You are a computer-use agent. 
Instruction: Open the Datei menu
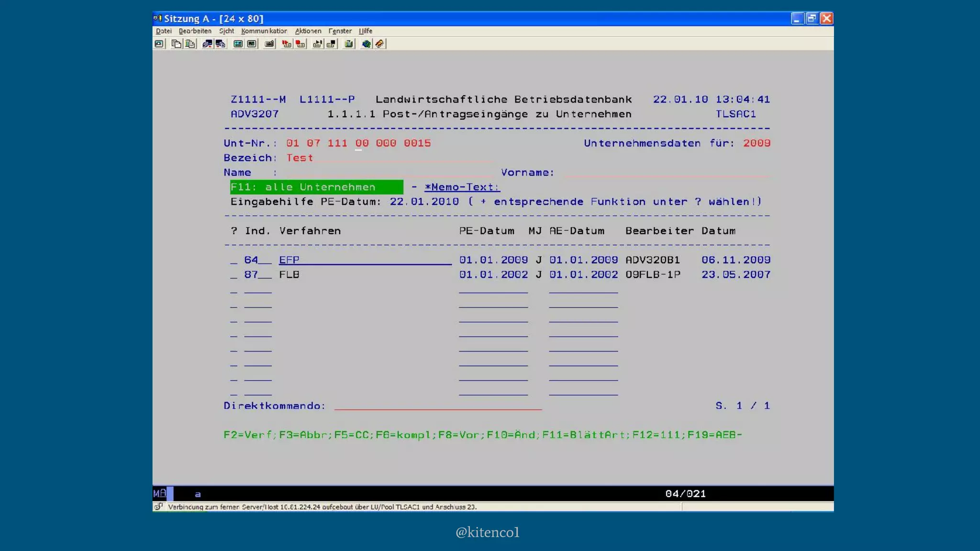[x=164, y=31]
